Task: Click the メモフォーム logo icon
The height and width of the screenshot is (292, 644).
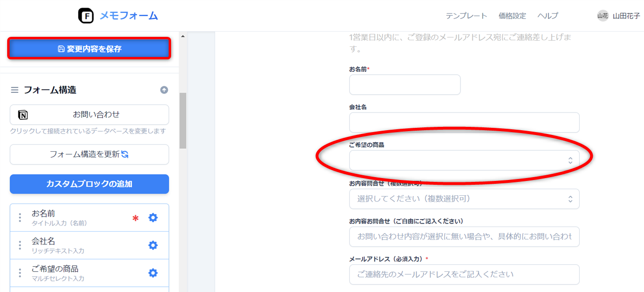Action: (x=86, y=16)
